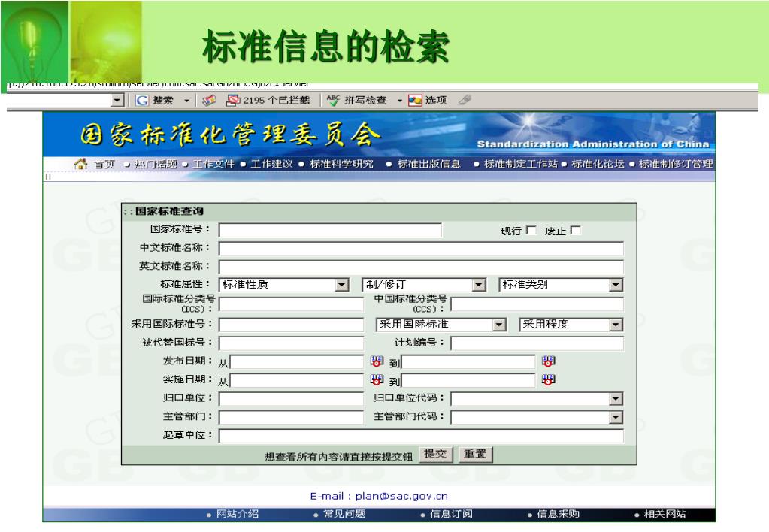Click the 被代替国标号 input field

pos(292,343)
